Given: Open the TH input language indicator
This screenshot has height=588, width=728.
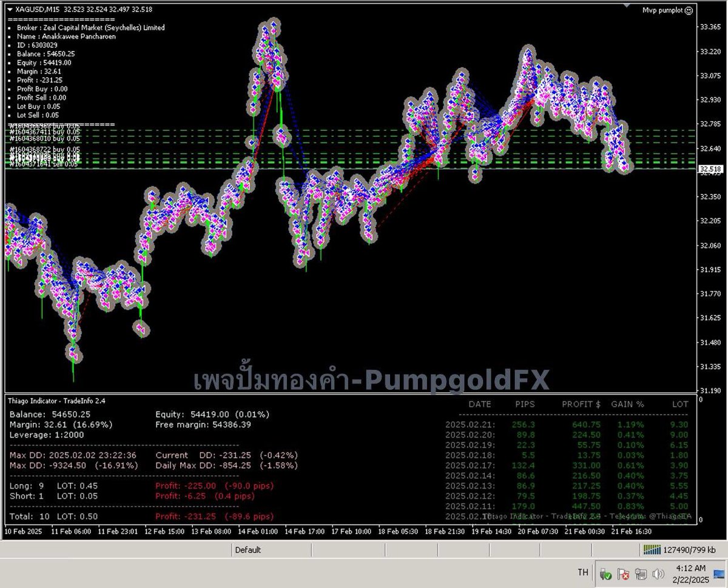Looking at the screenshot, I should pos(582,573).
